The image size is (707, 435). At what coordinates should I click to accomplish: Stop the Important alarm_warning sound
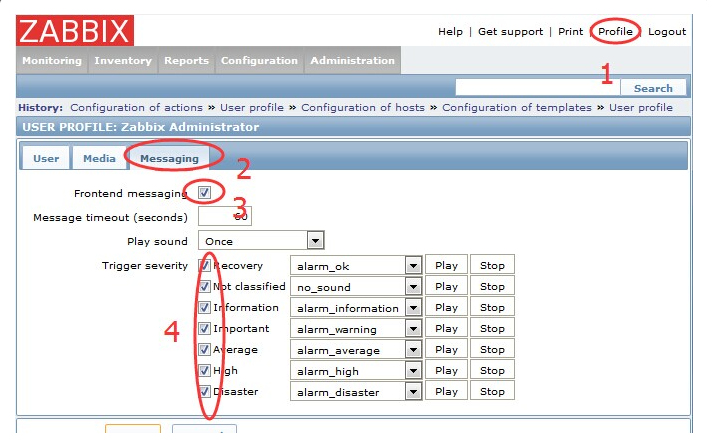tap(492, 328)
